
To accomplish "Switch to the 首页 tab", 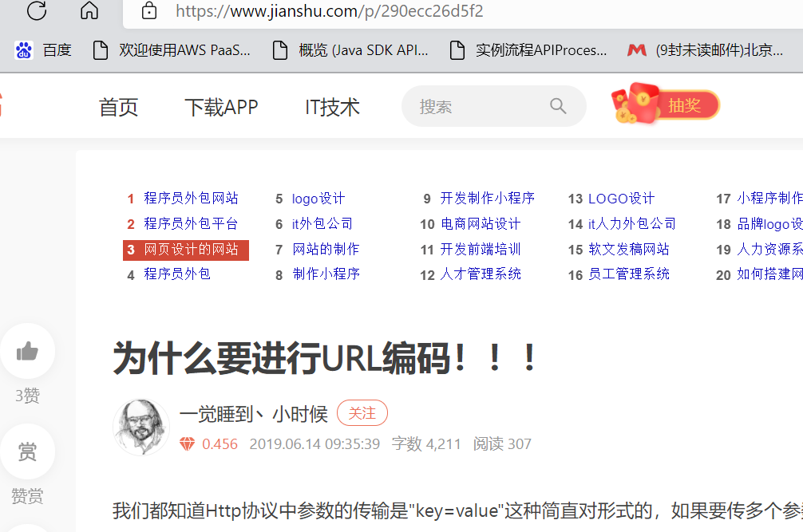I will tap(118, 106).
